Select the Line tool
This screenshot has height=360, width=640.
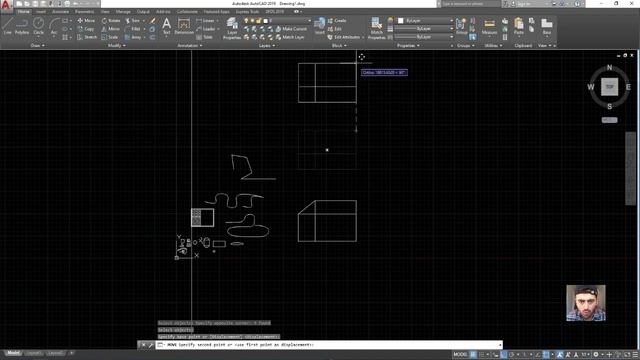coord(7,26)
